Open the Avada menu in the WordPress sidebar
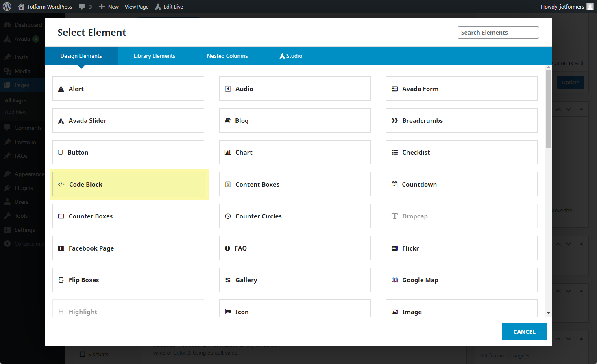This screenshot has width=597, height=364. tap(22, 39)
